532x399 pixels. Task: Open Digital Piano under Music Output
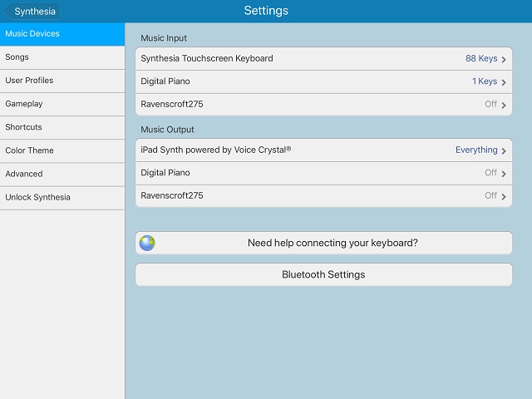point(323,173)
